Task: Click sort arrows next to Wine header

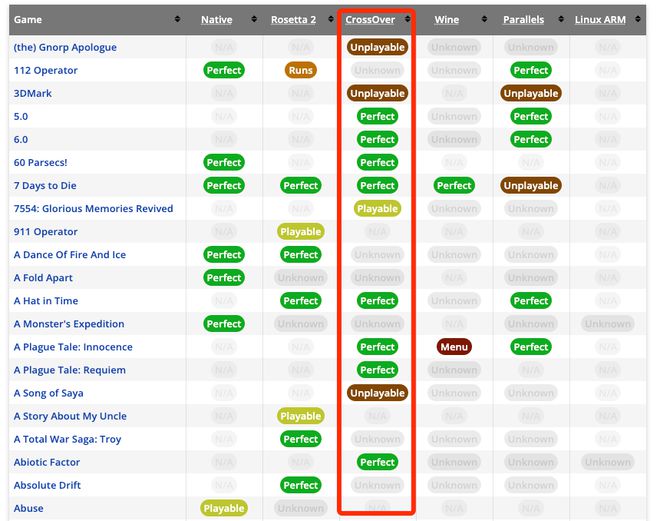Action: 484,19
